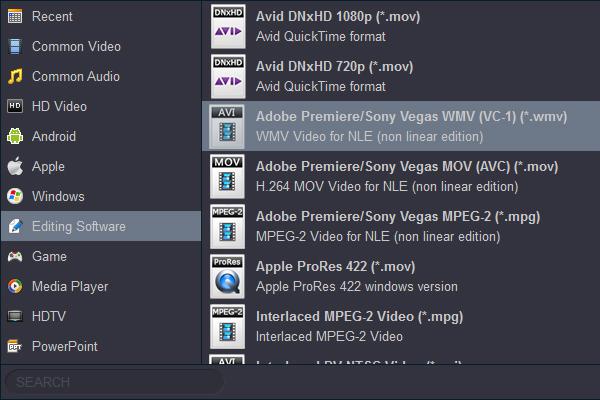This screenshot has width=600, height=400.
Task: Click 'MPEG-2 Video for NLE' description text
Action: click(x=378, y=237)
